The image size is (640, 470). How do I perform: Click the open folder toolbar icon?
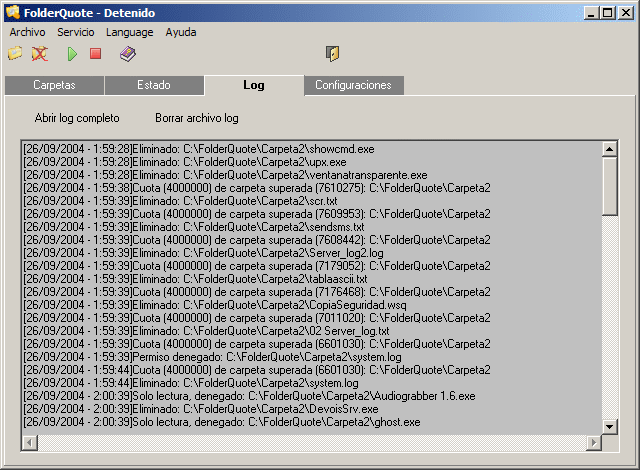pos(15,53)
